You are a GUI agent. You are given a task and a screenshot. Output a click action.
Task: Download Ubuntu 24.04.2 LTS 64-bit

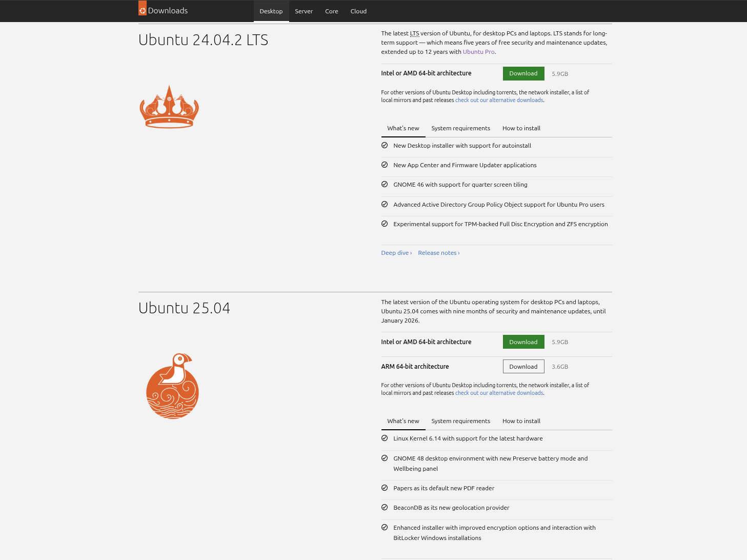pyautogui.click(x=523, y=73)
